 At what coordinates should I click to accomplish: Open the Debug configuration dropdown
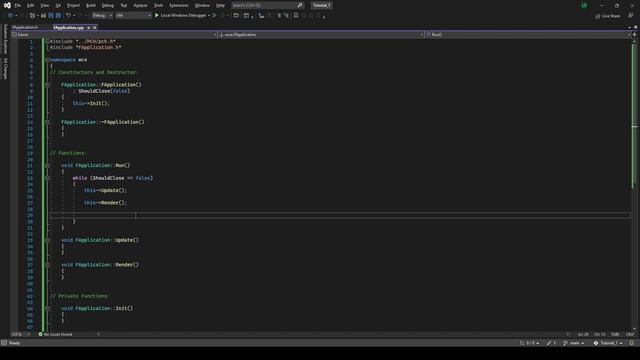pyautogui.click(x=102, y=16)
